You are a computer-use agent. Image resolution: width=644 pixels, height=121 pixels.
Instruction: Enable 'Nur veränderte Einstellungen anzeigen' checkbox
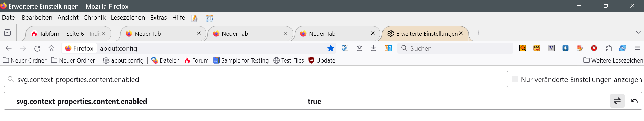click(515, 79)
